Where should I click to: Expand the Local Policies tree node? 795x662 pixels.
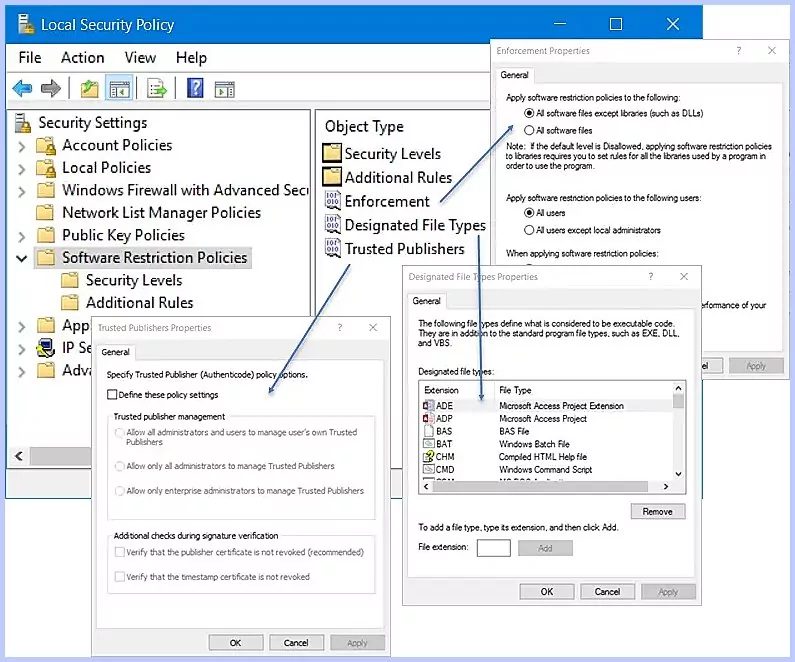point(21,169)
